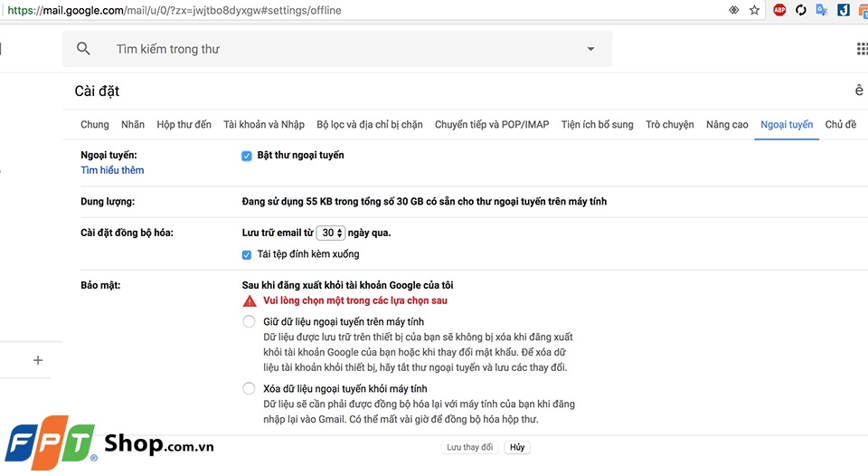Click the Lưu thay đổi button
This screenshot has width=868, height=476.
point(470,447)
